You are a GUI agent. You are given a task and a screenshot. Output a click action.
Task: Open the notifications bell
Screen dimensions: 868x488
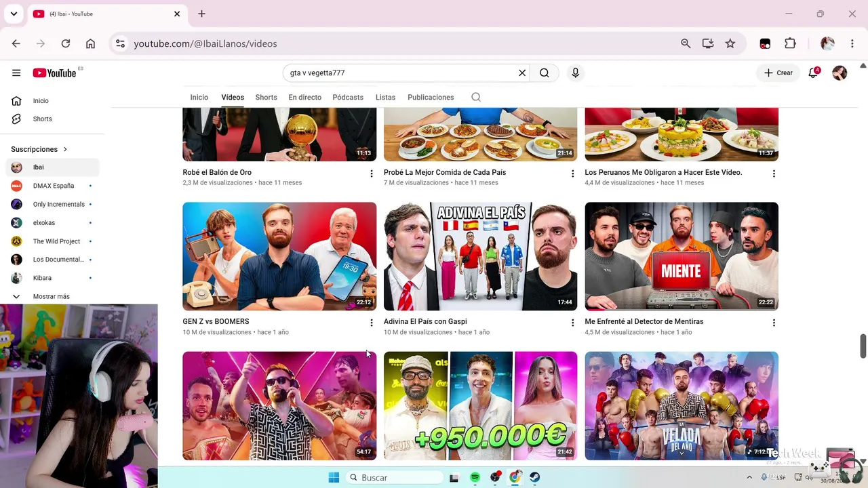coord(814,73)
